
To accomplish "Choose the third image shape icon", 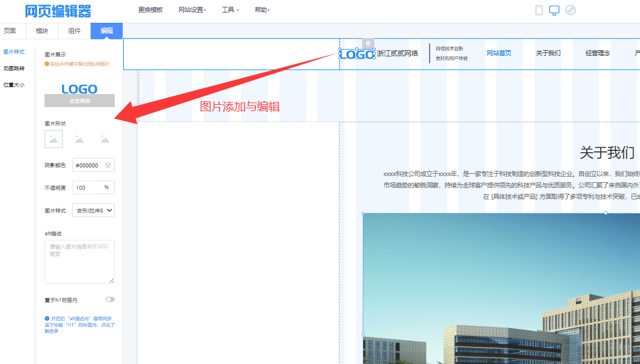I will tap(105, 139).
